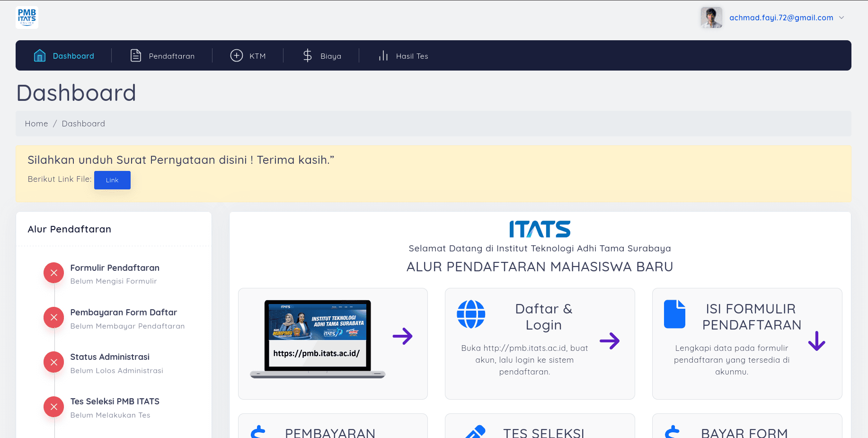Open the Hasil Tes menu item
This screenshot has height=438, width=868.
point(403,56)
